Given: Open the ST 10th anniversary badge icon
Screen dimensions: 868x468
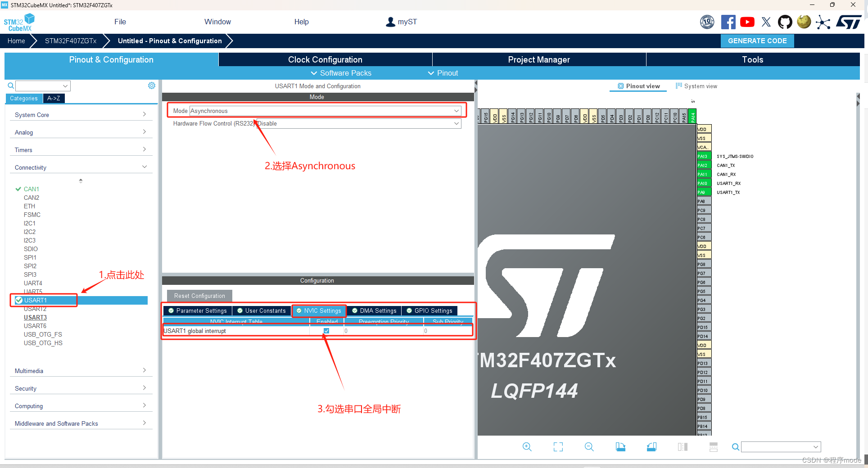Looking at the screenshot, I should pos(707,22).
